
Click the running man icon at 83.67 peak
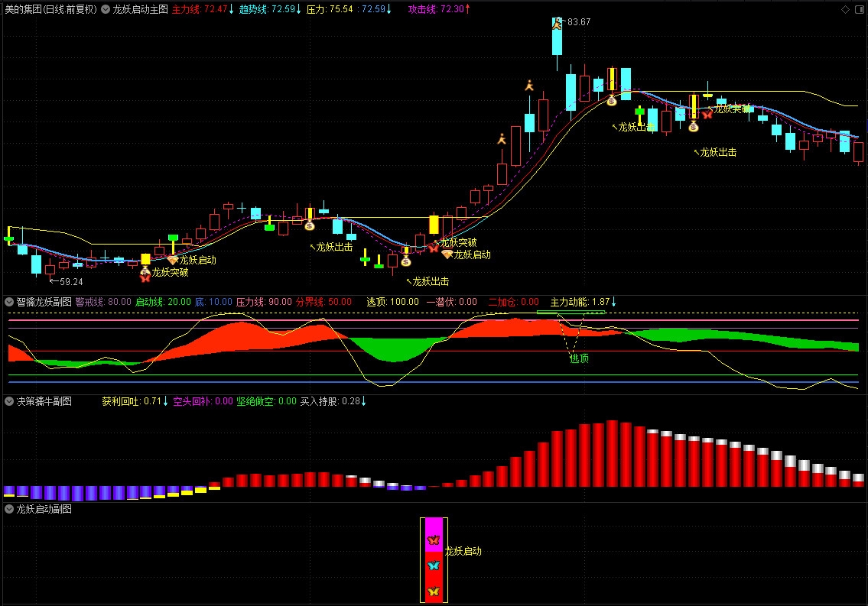tap(557, 24)
